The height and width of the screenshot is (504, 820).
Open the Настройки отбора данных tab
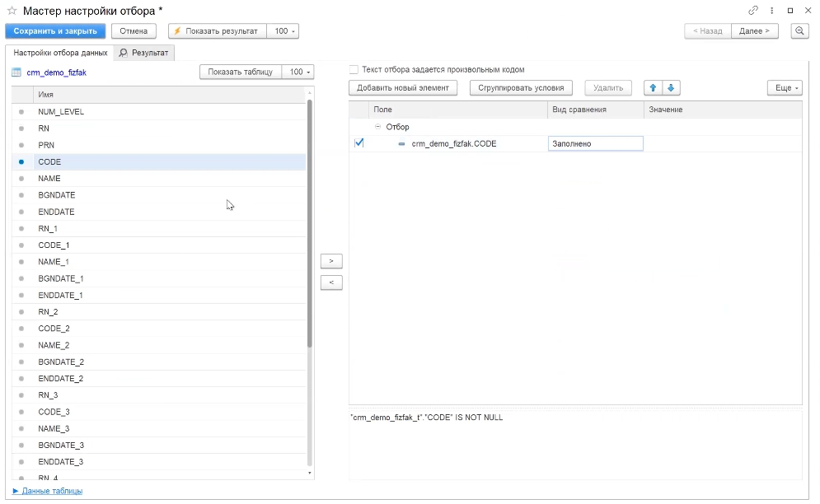tap(60, 53)
